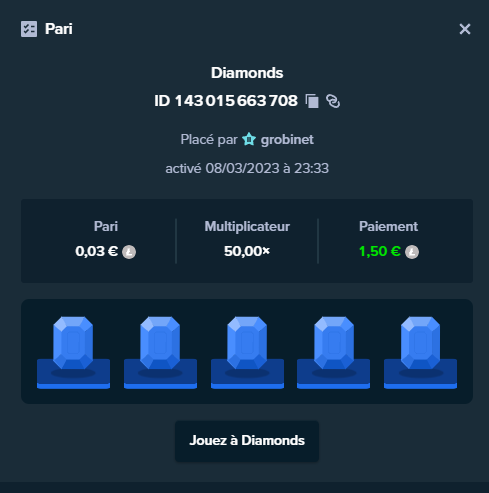
Task: Click the first blue diamond gem
Action: click(73, 343)
